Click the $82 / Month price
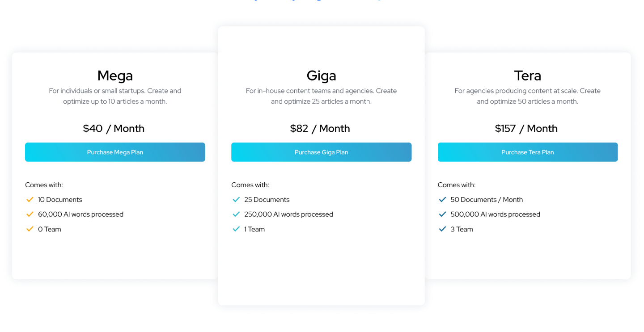 pyautogui.click(x=320, y=129)
